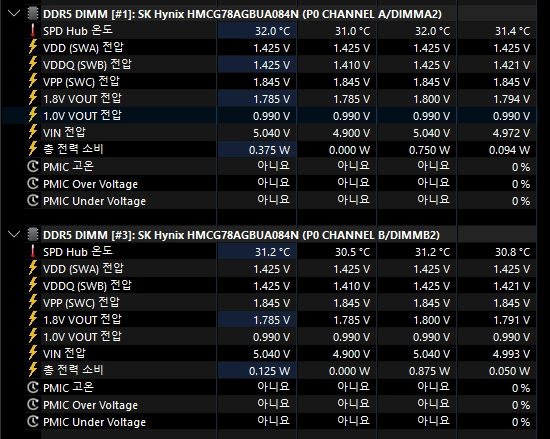The width and height of the screenshot is (550, 439).
Task: Select the VPP (SWC) 전압 label of DIMM #1
Action: pos(81,82)
